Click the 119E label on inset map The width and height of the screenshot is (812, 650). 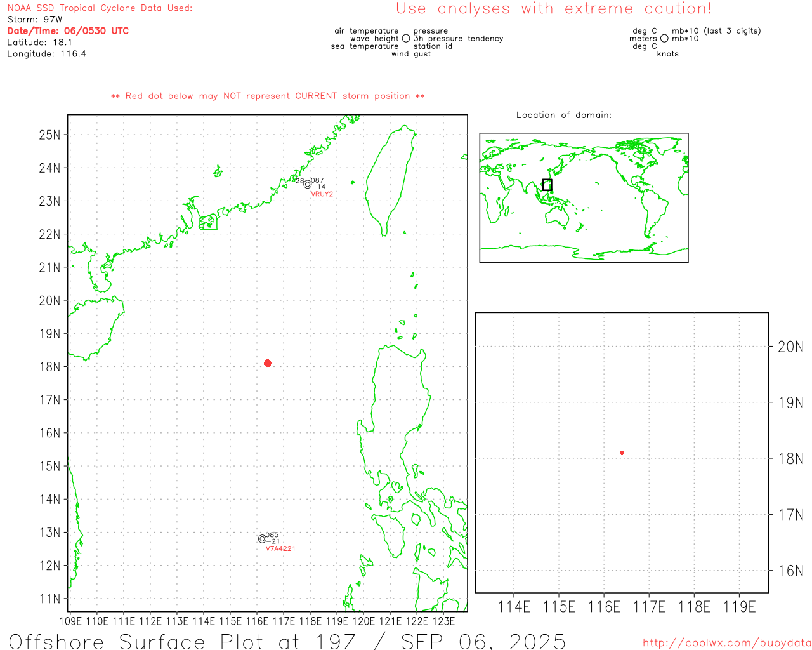(x=740, y=607)
